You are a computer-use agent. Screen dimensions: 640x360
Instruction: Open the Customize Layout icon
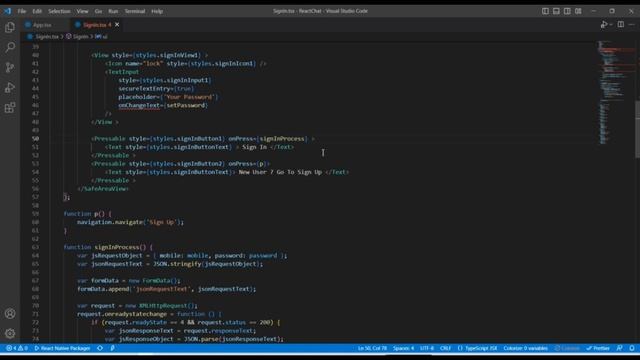(x=578, y=11)
